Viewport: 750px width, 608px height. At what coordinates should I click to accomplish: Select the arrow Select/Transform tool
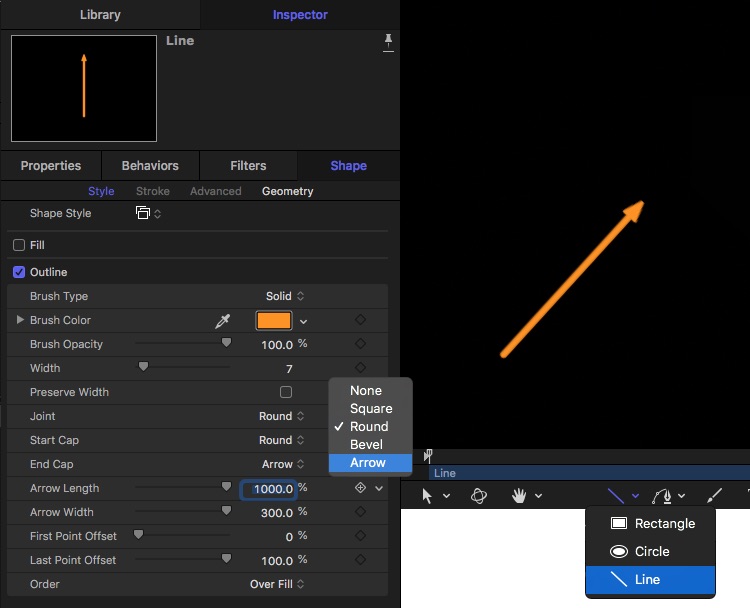(x=428, y=495)
